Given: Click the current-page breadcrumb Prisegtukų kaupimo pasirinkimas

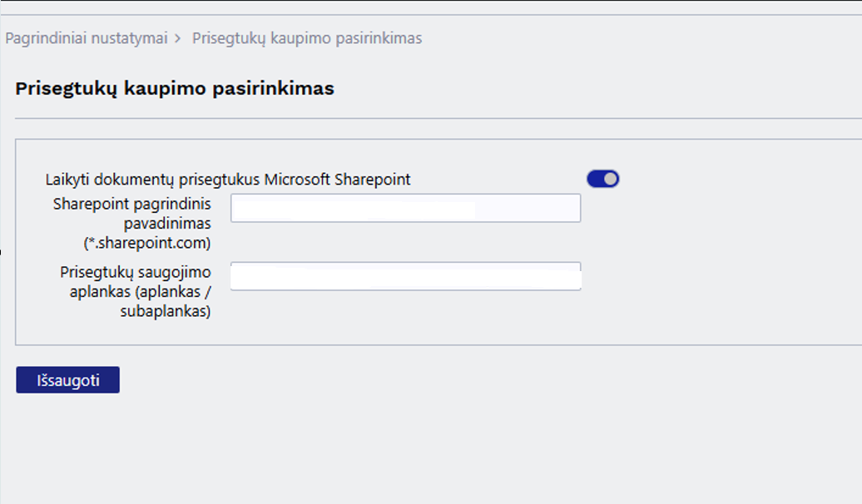Looking at the screenshot, I should click(307, 38).
